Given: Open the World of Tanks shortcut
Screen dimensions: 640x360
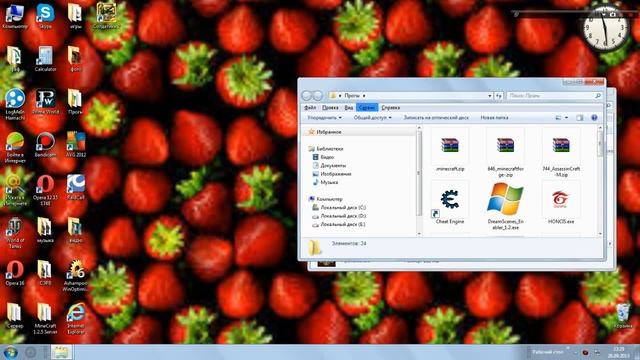Looking at the screenshot, I should [x=15, y=233].
